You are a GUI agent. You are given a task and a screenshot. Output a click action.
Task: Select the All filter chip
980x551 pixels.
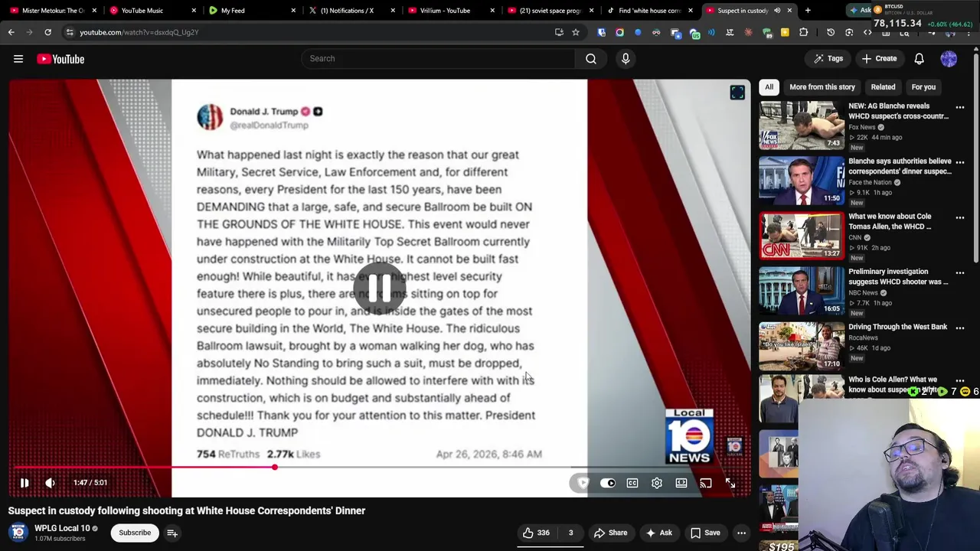click(x=769, y=87)
